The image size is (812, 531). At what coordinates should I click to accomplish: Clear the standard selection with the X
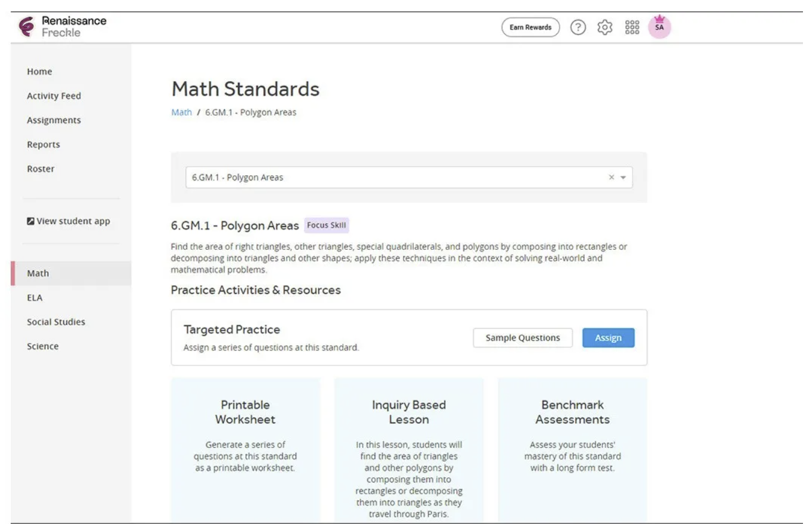pyautogui.click(x=611, y=178)
